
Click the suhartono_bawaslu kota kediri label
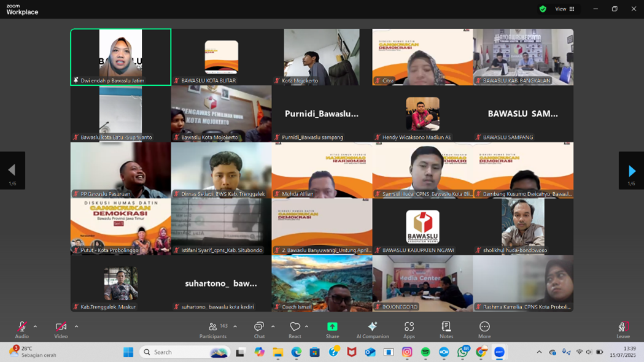point(218,307)
